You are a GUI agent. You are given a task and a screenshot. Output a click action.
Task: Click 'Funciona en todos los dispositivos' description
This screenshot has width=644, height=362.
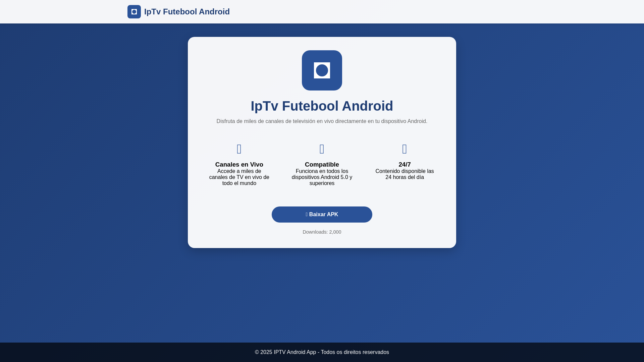322,177
